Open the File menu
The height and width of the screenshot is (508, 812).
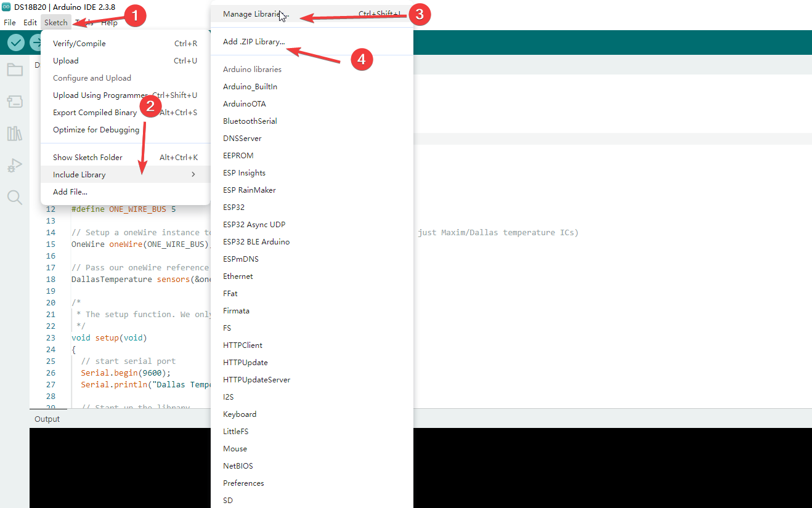click(10, 23)
